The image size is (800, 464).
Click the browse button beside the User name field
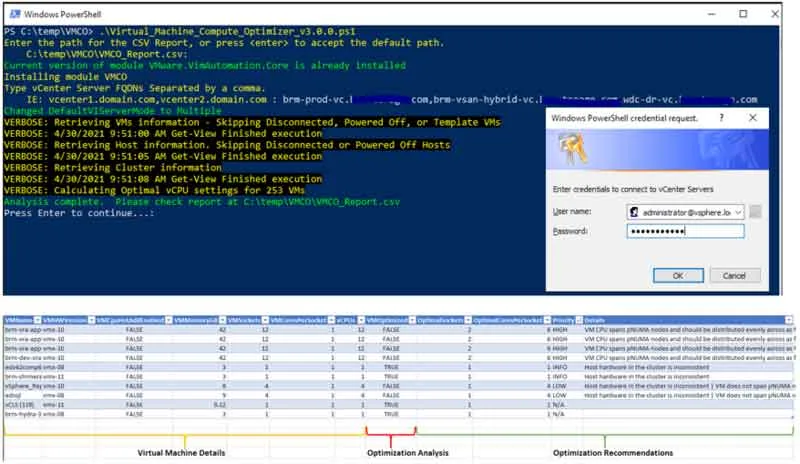pos(755,212)
